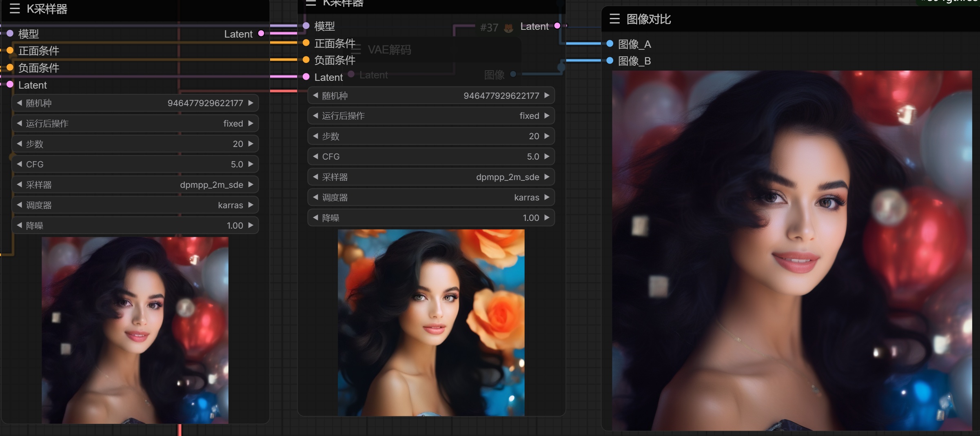The width and height of the screenshot is (980, 436).
Task: Select rose preview image in middle K采样器
Action: pos(431,323)
